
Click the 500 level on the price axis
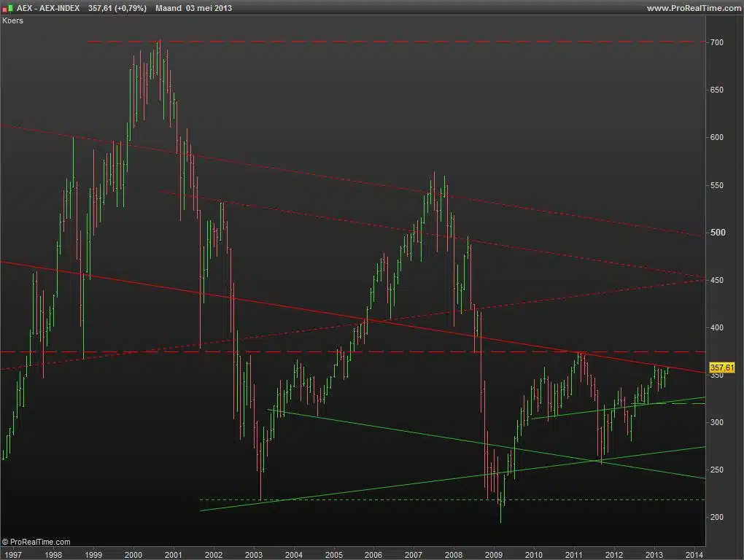718,233
